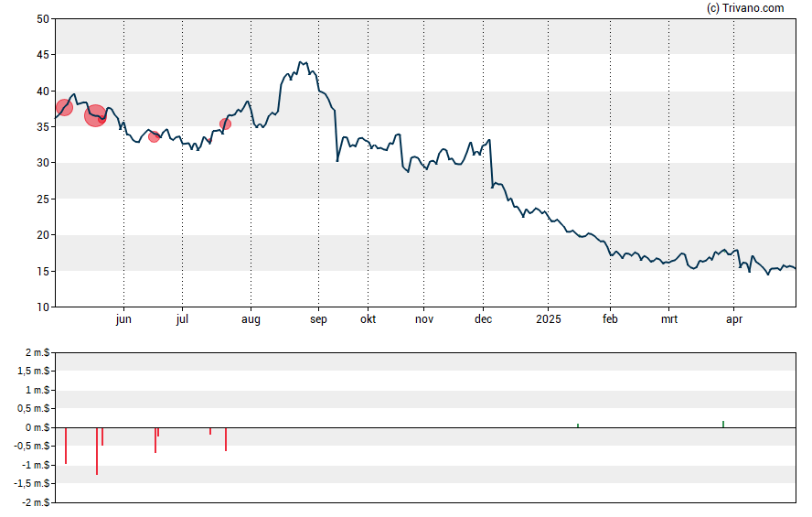Click the '1 m.$' volume axis label
The height and width of the screenshot is (517, 812).
[x=37, y=390]
